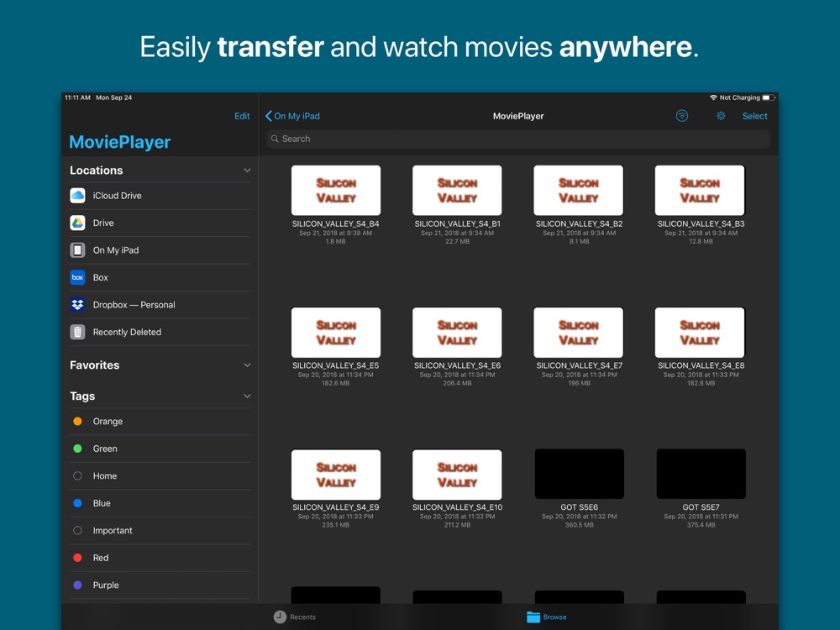Tap the Select button
This screenshot has width=840, height=630.
(754, 116)
